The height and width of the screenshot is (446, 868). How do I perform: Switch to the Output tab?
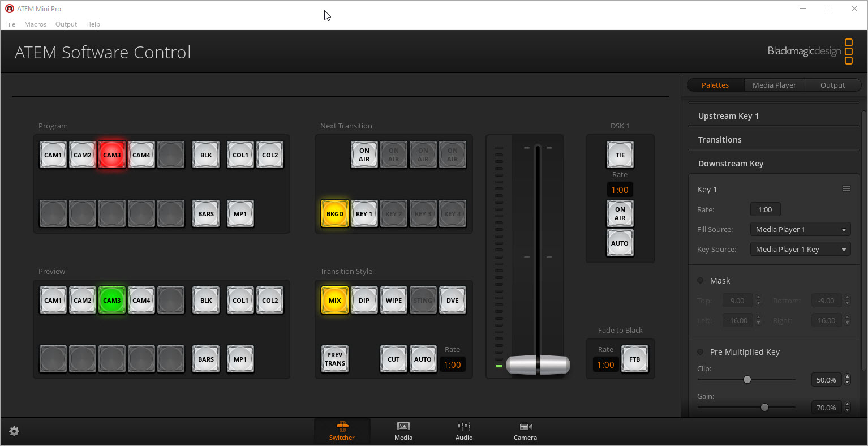[832, 85]
